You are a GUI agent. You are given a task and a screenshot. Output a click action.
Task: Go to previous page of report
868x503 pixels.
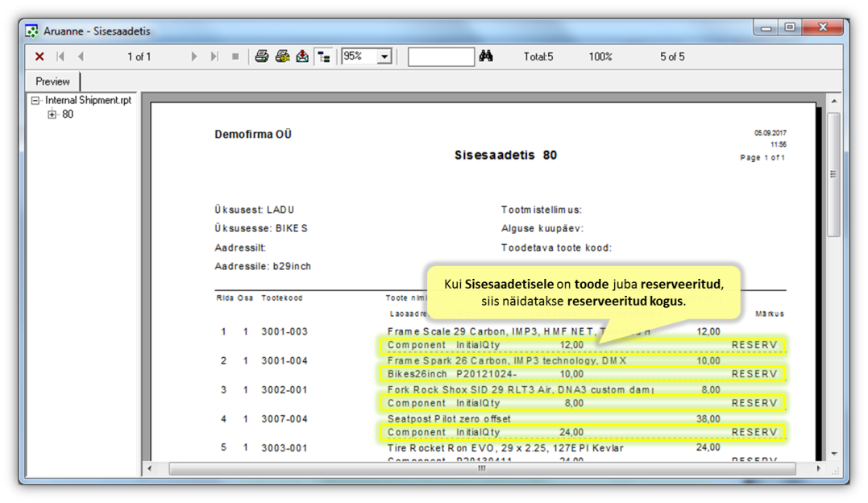[x=81, y=56]
